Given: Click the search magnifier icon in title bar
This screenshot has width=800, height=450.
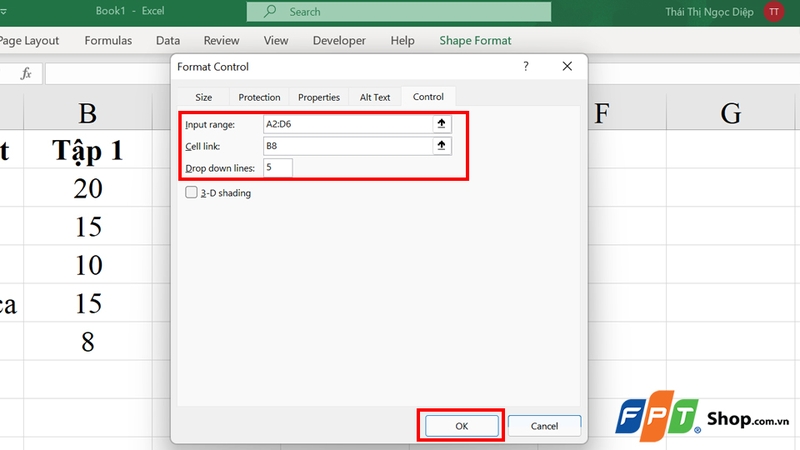Looking at the screenshot, I should click(x=270, y=11).
